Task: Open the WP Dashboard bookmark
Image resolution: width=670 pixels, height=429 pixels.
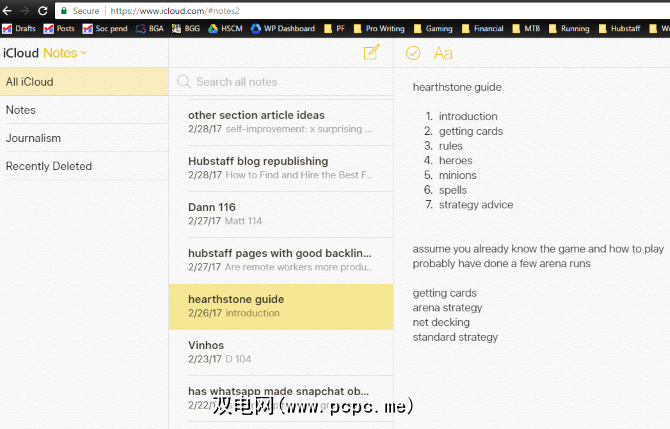Action: [x=283, y=29]
